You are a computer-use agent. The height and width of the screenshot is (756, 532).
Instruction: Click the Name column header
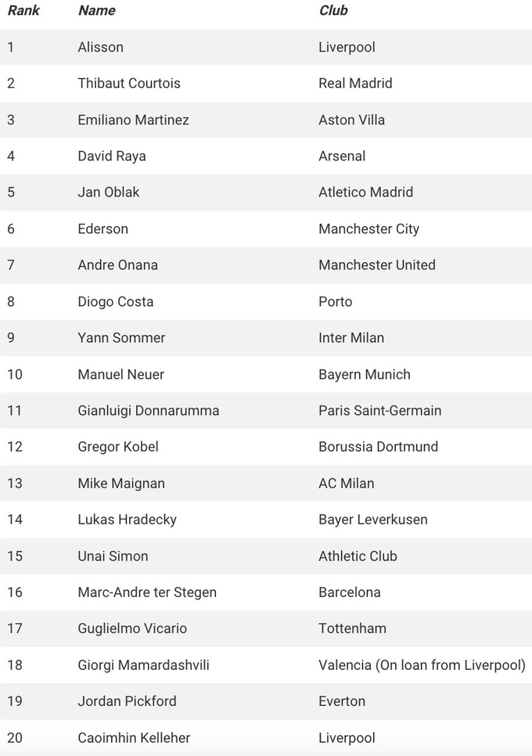tap(96, 11)
